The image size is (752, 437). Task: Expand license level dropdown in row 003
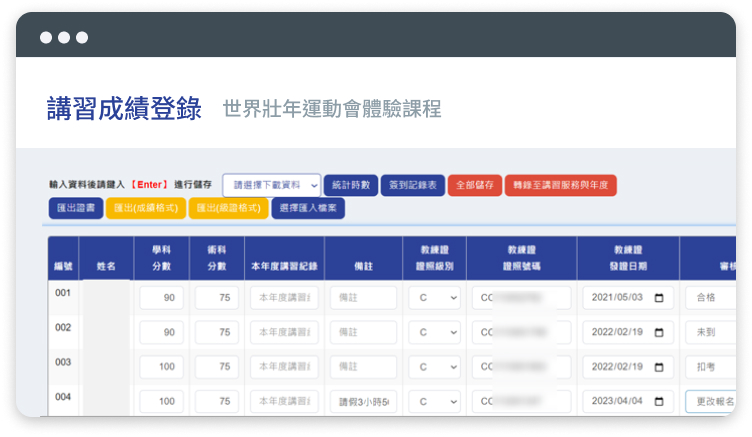point(434,367)
